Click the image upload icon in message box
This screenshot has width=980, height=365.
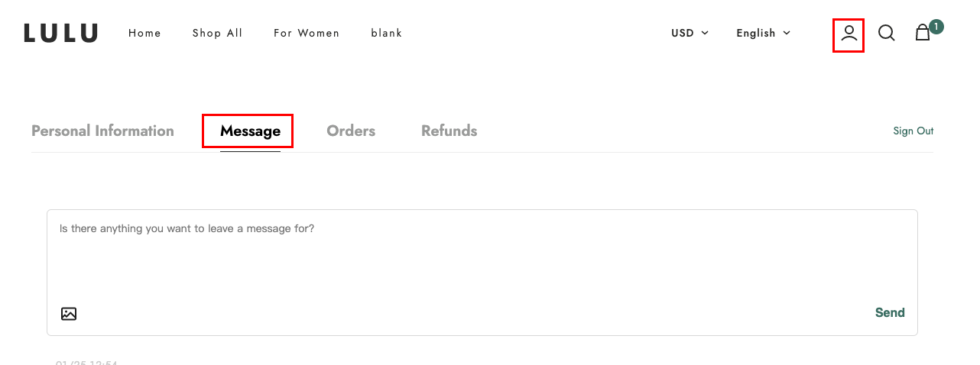(x=69, y=313)
